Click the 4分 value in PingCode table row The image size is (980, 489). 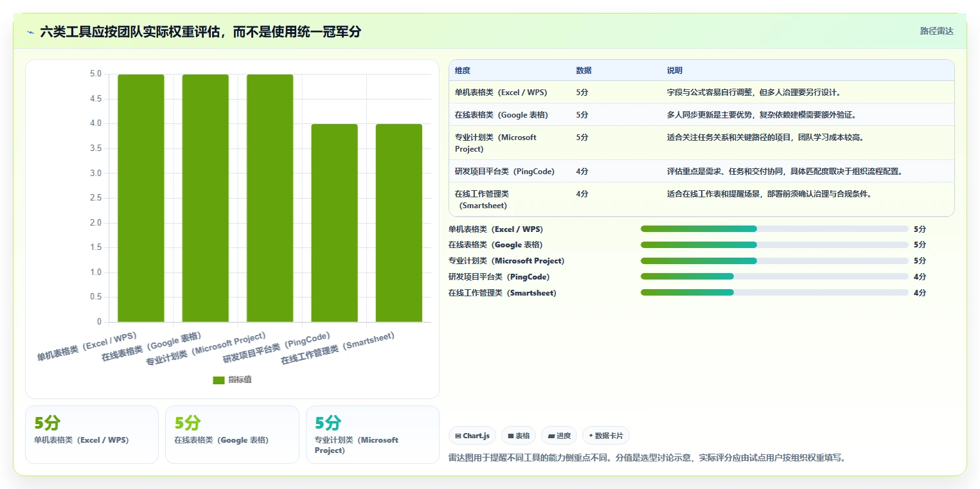point(582,172)
